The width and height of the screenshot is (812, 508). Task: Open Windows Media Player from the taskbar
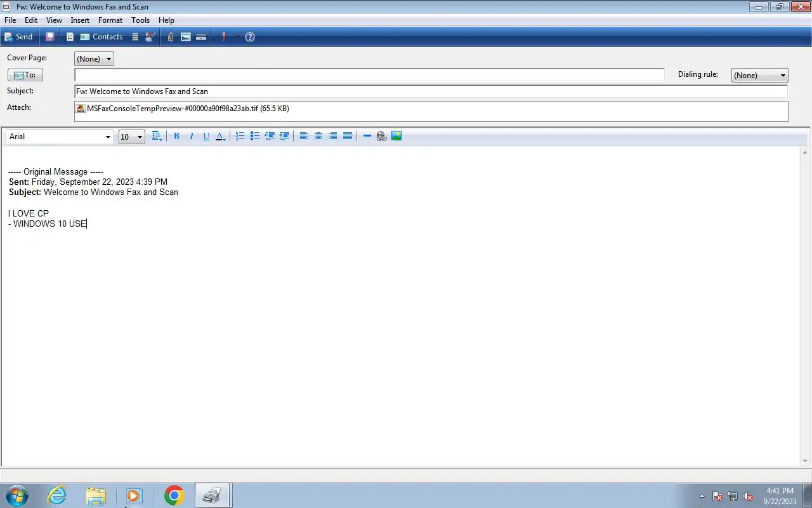pyautogui.click(x=134, y=495)
